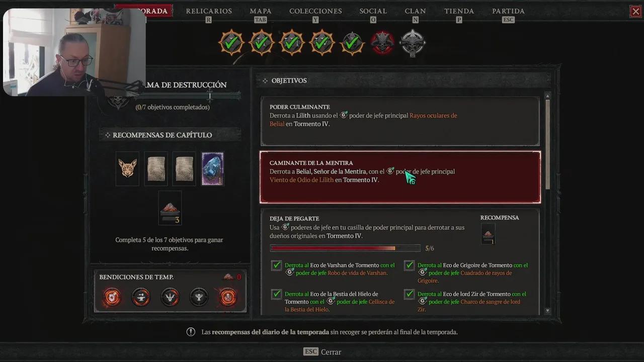This screenshot has height=362, width=644.
Task: Click the scrollbar down arrow in objectives
Action: point(547,311)
